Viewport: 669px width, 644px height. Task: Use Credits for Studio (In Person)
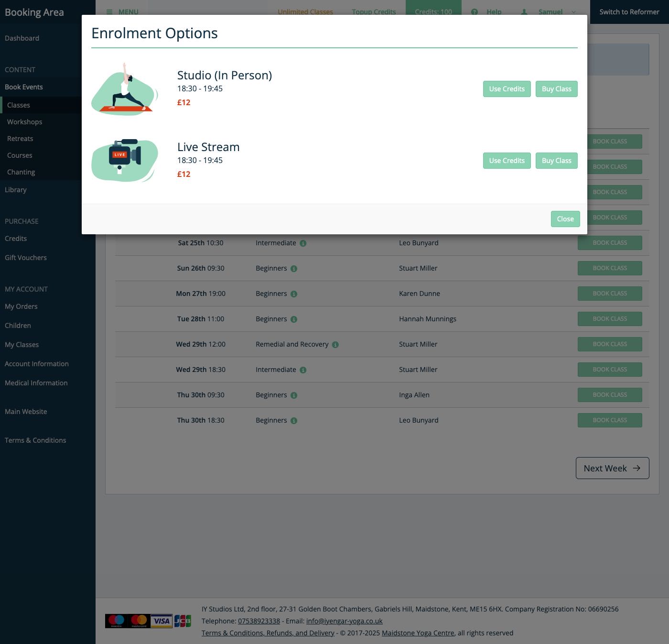[507, 89]
